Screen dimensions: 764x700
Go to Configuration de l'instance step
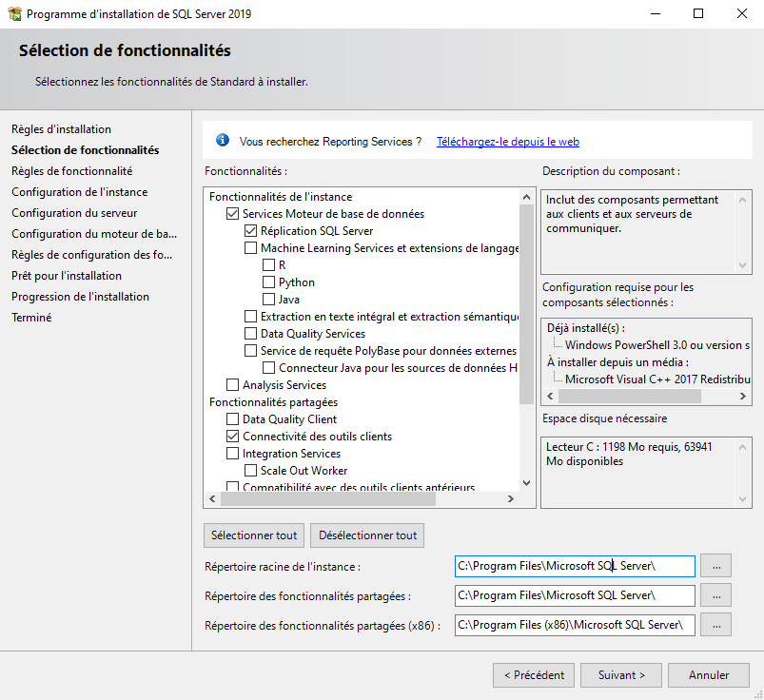point(79,192)
